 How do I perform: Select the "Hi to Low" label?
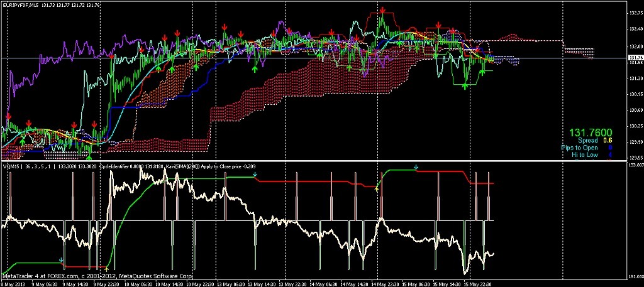pos(585,154)
